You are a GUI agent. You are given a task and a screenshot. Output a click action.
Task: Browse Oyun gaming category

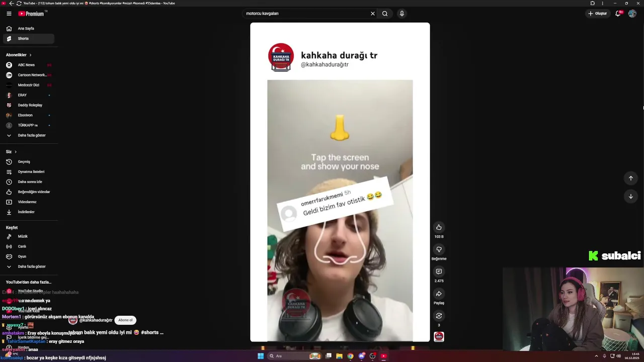coord(28,256)
